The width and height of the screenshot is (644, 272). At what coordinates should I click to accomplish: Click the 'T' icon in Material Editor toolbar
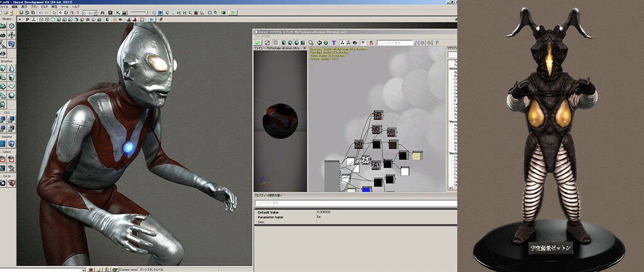tap(333, 42)
